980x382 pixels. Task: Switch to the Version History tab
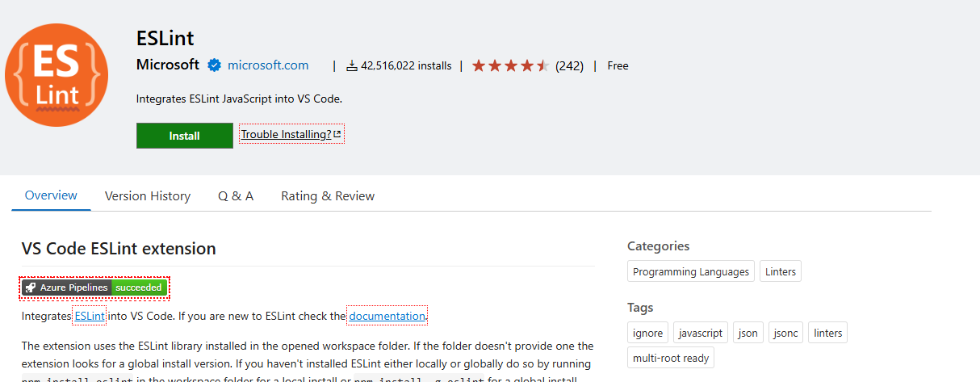[148, 195]
